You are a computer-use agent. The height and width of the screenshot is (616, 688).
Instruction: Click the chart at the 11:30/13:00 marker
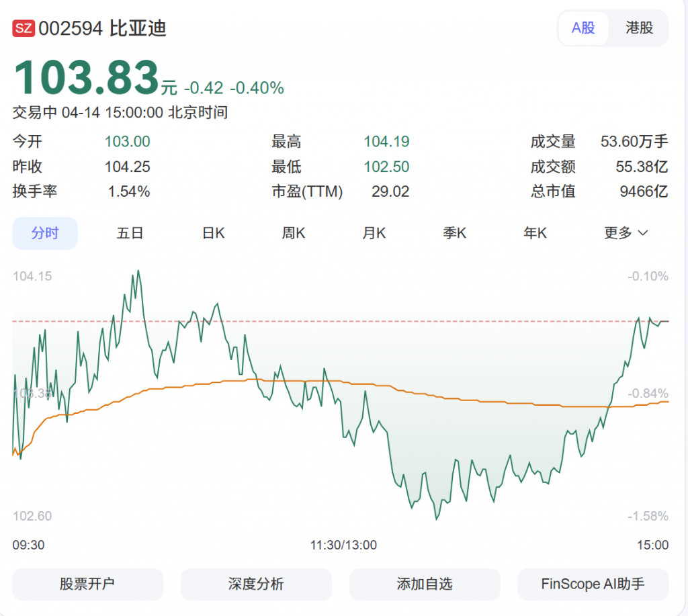pyautogui.click(x=343, y=403)
